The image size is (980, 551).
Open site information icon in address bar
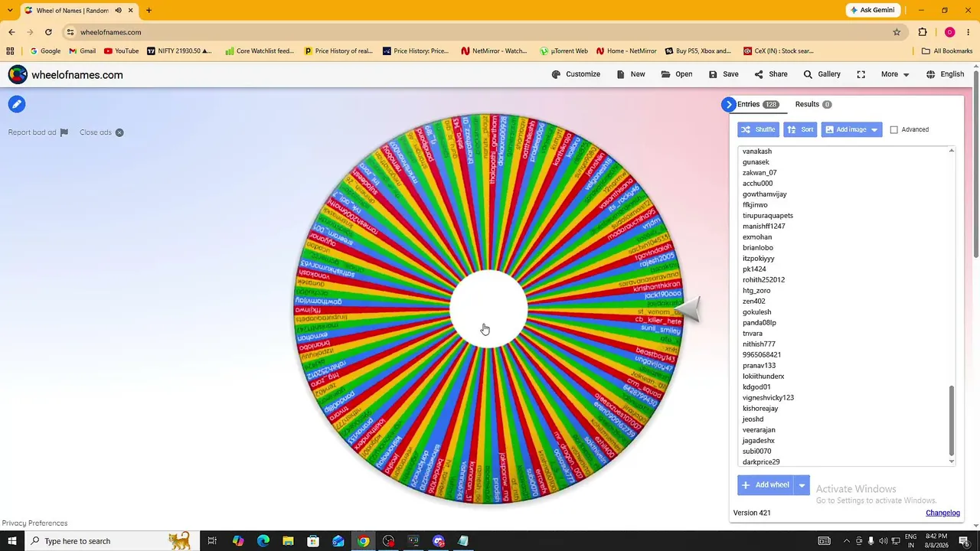tap(70, 32)
